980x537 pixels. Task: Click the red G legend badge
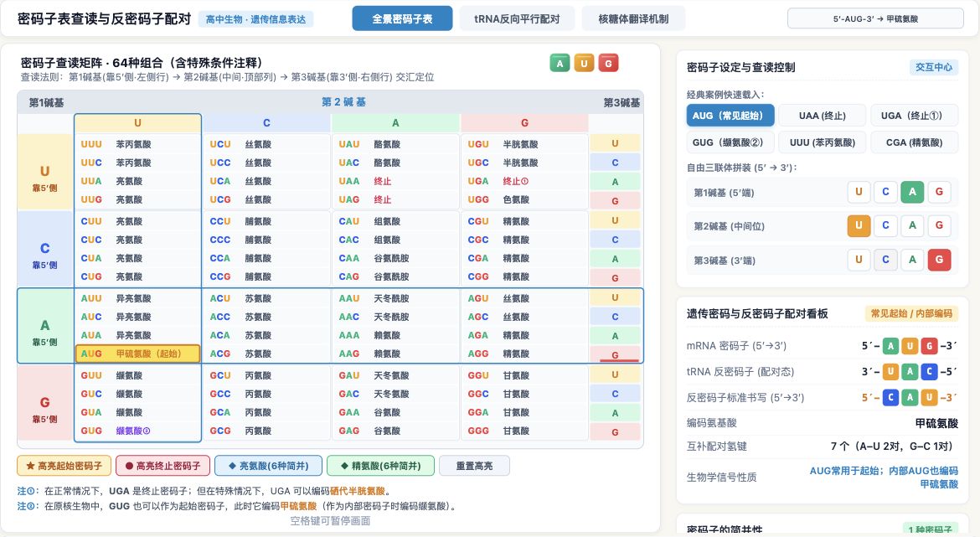tap(608, 63)
